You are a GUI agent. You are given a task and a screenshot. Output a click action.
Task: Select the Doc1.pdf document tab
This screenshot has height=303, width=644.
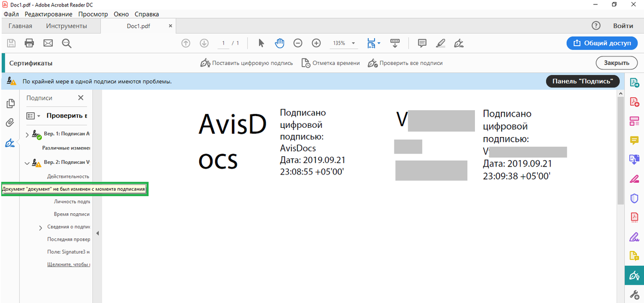(x=138, y=26)
